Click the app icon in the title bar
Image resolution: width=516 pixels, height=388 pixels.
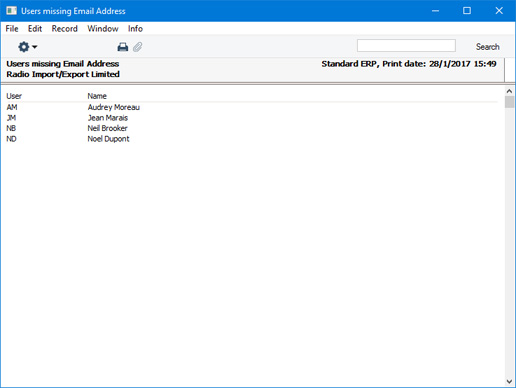pyautogui.click(x=11, y=11)
